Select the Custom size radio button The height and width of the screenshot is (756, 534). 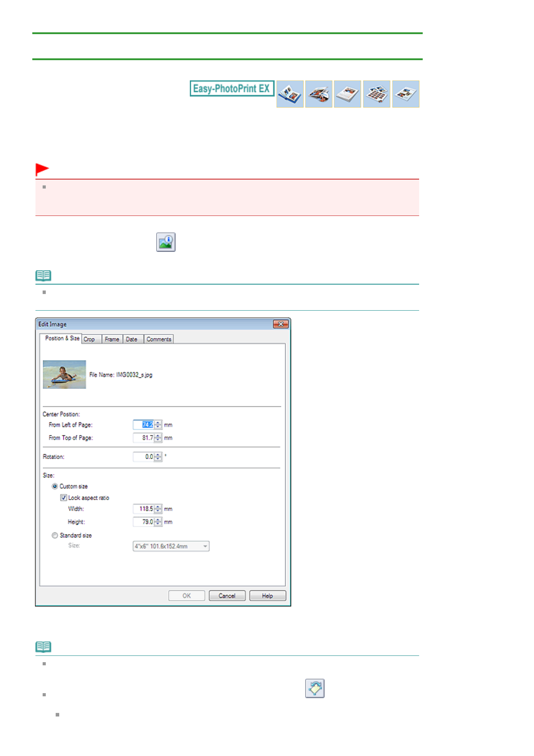point(55,486)
